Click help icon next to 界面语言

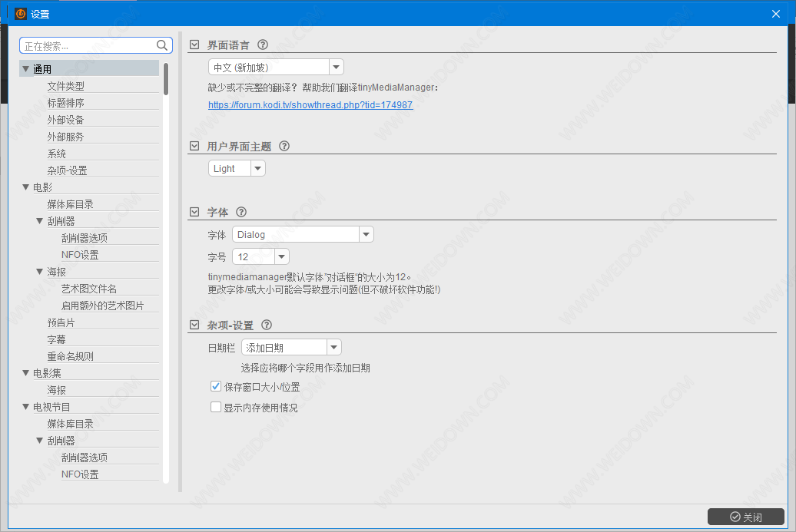[263, 45]
